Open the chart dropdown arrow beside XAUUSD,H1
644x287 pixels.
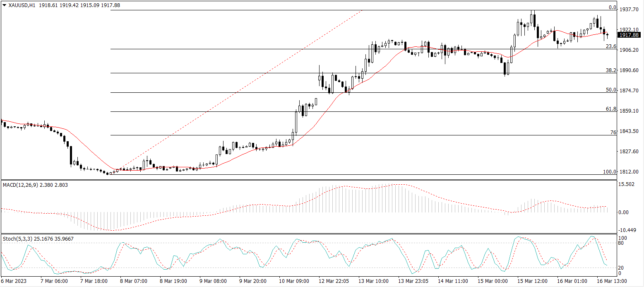click(x=4, y=5)
